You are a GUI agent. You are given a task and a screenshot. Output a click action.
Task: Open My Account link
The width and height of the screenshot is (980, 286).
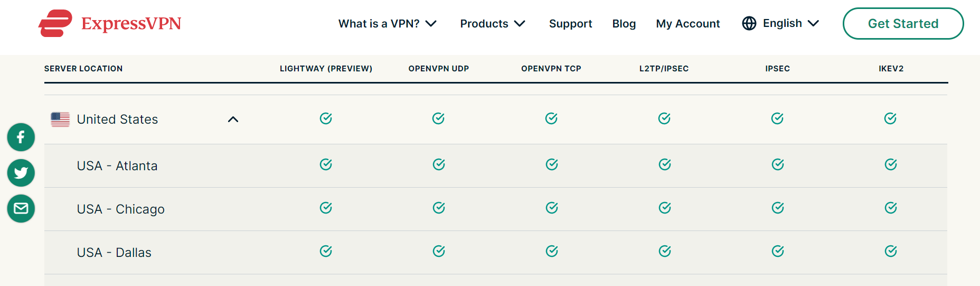(x=688, y=24)
